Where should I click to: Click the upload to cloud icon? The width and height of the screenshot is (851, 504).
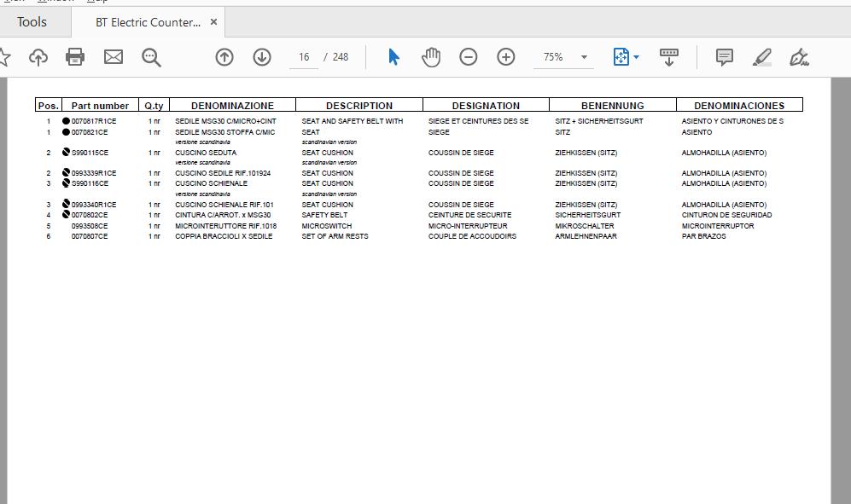coord(38,57)
